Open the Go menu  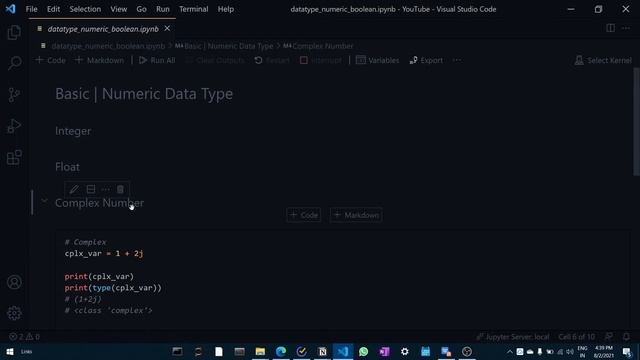141,9
